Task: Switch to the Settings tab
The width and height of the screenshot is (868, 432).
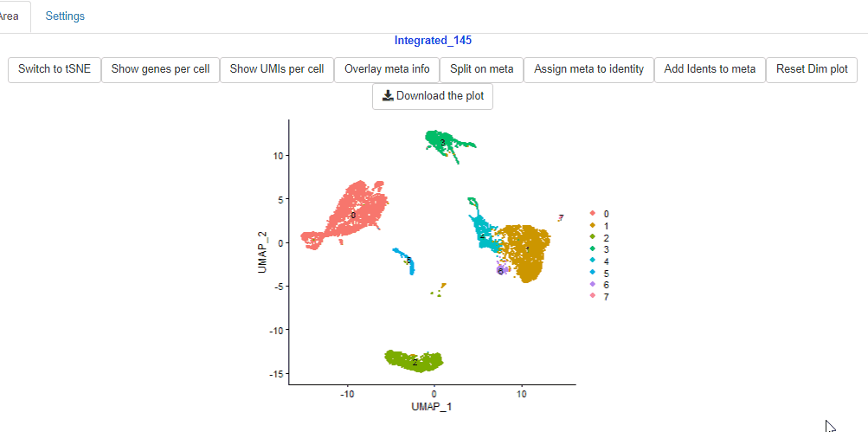Action: coord(65,16)
